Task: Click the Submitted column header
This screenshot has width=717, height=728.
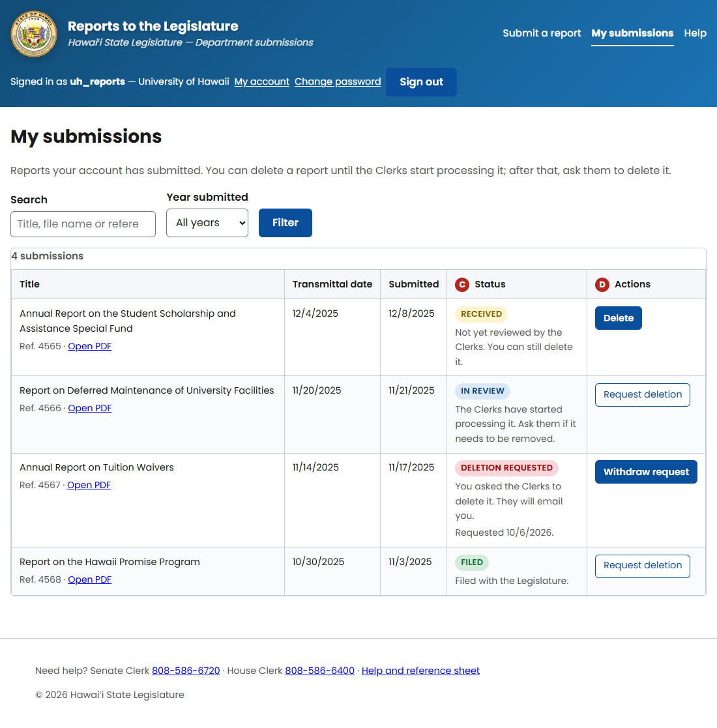Action: (x=413, y=284)
